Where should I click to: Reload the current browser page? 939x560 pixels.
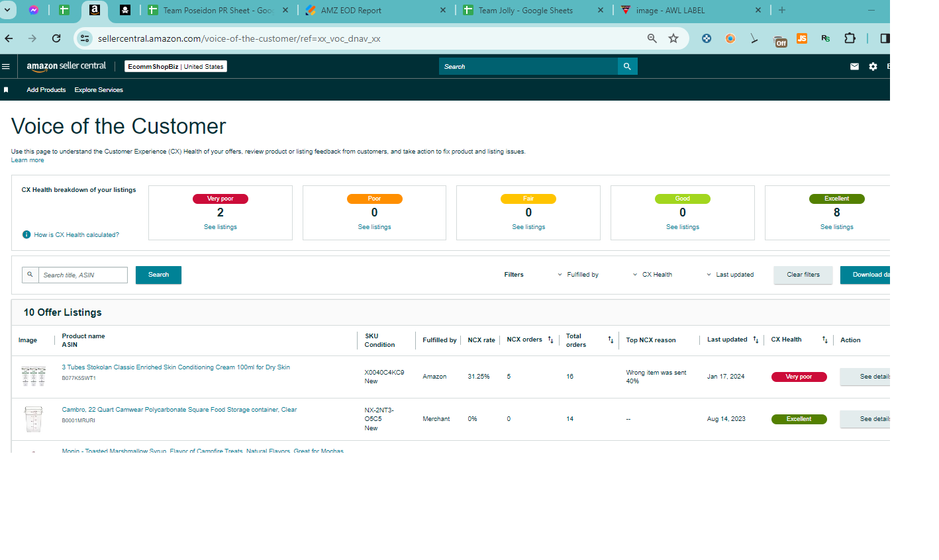point(56,38)
